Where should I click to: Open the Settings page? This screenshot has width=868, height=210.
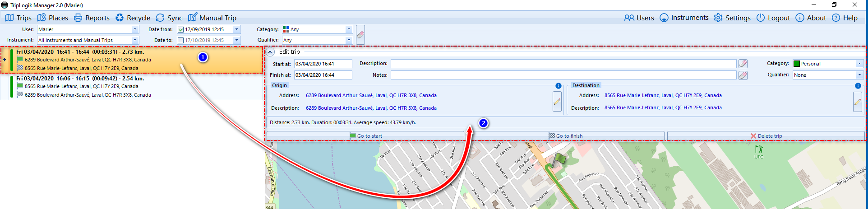[x=732, y=18]
